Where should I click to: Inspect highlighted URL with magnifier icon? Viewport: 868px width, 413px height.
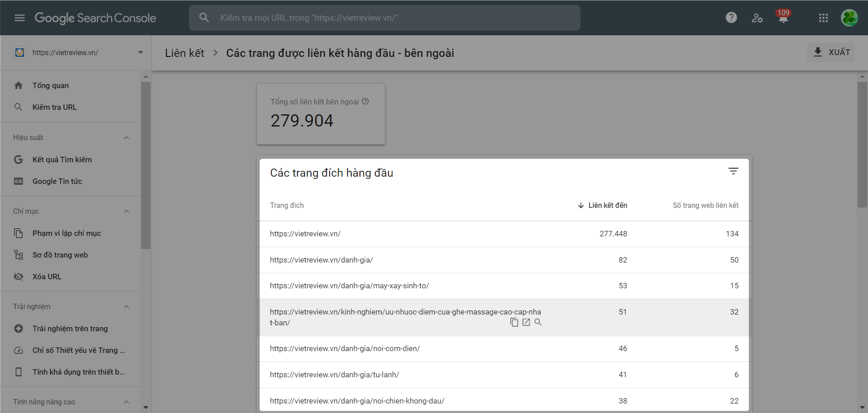click(538, 322)
